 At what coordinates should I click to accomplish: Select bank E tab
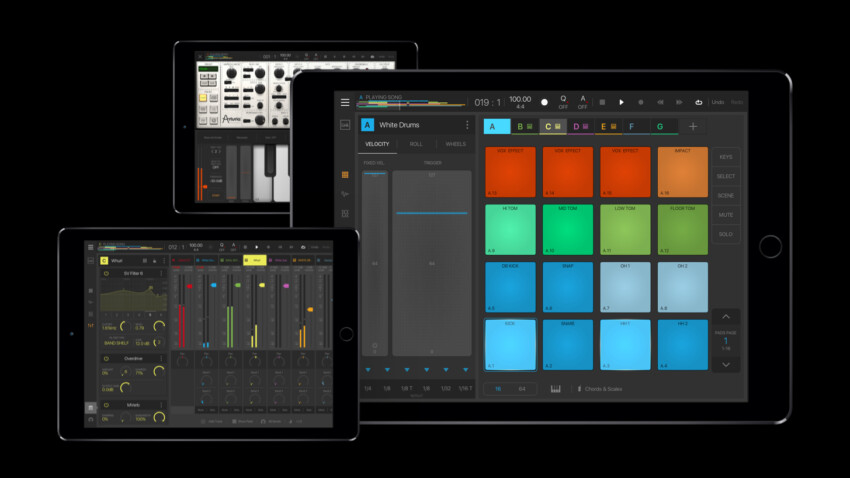[x=608, y=126]
